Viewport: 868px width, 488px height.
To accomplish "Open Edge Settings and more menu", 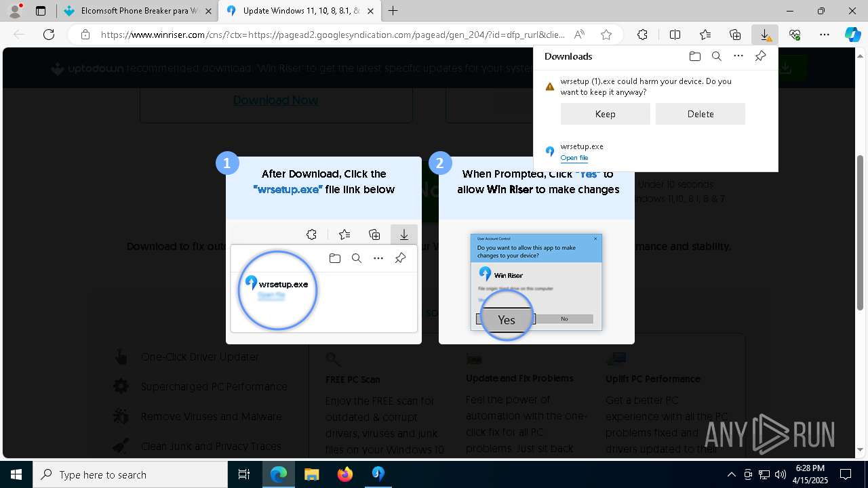I will pyautogui.click(x=825, y=35).
